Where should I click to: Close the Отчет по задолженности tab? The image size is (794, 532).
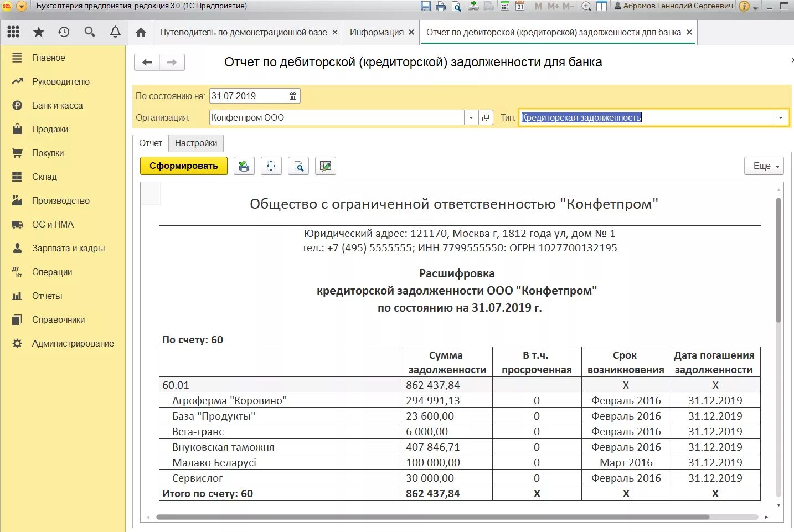[x=689, y=32]
